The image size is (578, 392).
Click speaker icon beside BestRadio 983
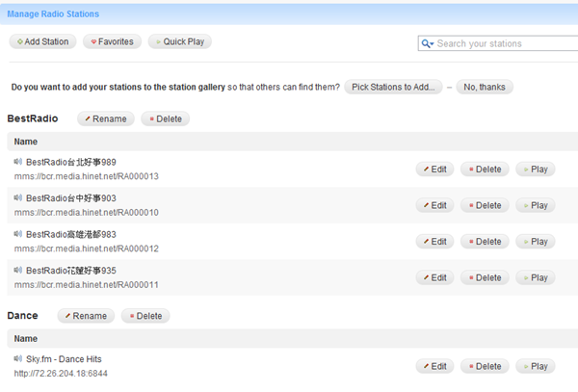[18, 234]
